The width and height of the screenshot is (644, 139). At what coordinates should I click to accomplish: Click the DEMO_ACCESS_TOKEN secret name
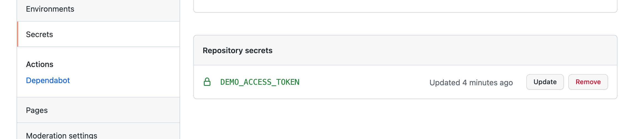coord(260,82)
